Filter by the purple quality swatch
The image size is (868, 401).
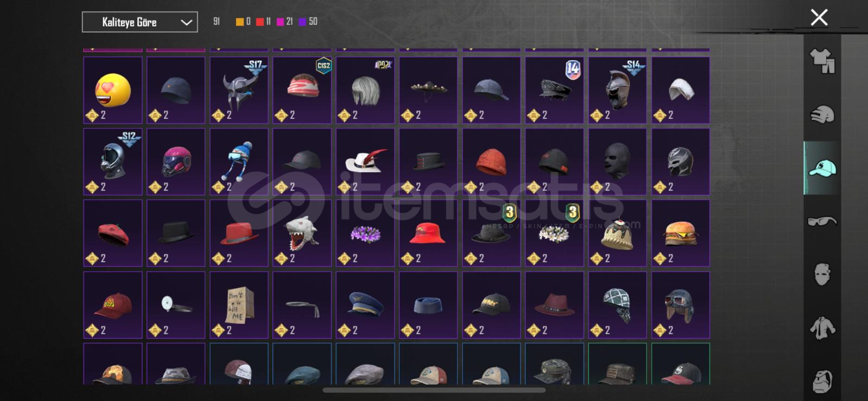click(302, 22)
